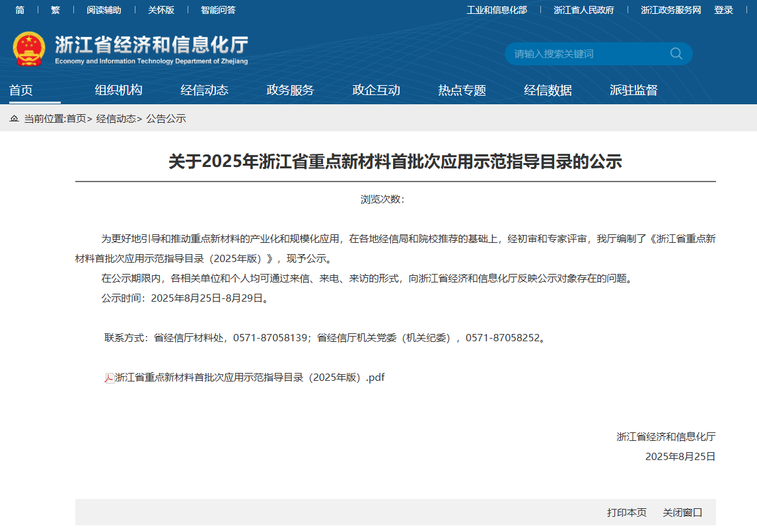
Task: Open 热点专题 navigation item
Action: [462, 90]
